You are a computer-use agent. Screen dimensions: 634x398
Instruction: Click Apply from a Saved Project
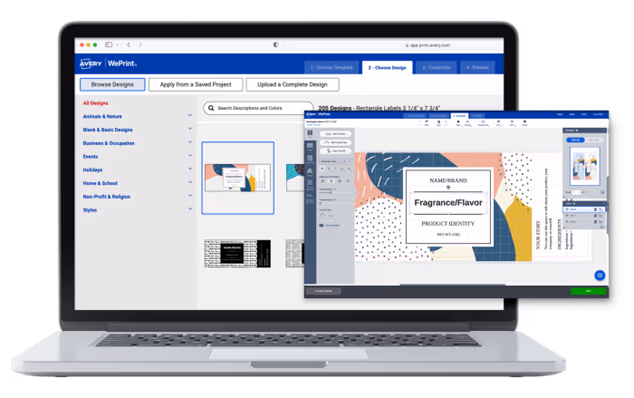point(196,85)
